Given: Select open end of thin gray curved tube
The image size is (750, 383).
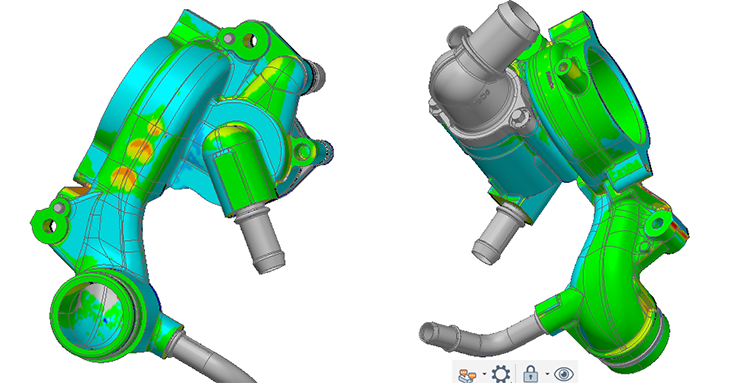Looking at the screenshot, I should (429, 332).
